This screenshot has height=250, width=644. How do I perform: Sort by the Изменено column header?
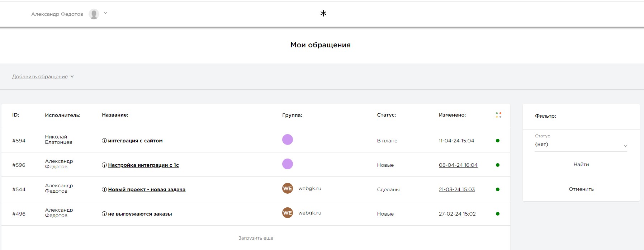tap(452, 115)
